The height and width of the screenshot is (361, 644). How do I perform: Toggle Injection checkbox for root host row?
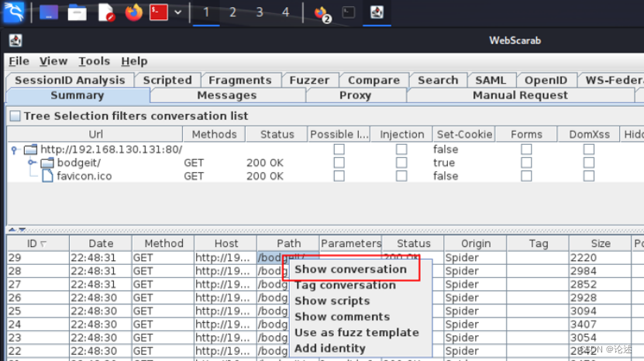click(401, 149)
